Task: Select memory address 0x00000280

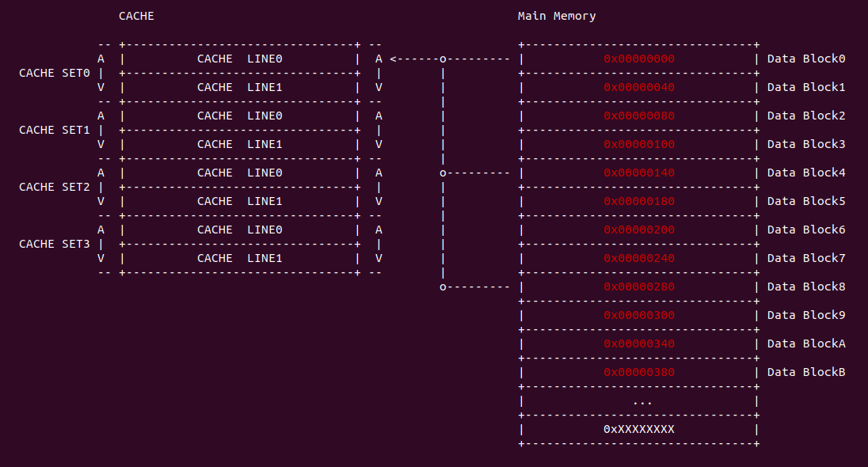Action: tap(639, 287)
